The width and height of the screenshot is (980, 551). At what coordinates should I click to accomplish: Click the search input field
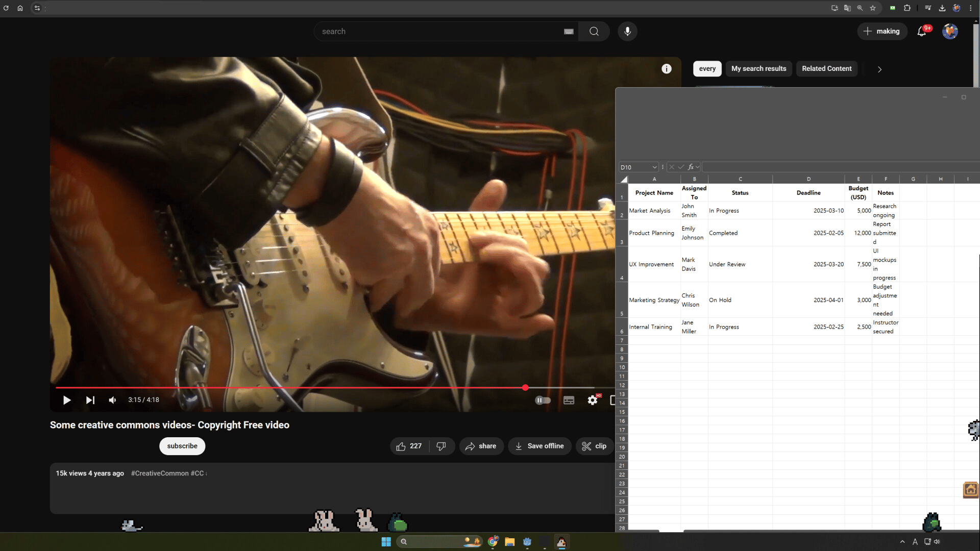(x=439, y=32)
